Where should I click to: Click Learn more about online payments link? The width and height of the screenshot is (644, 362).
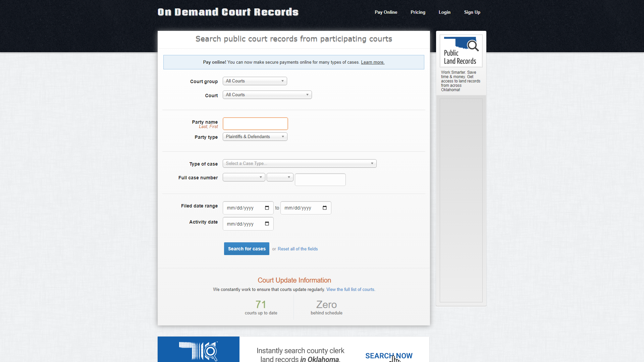(x=372, y=62)
